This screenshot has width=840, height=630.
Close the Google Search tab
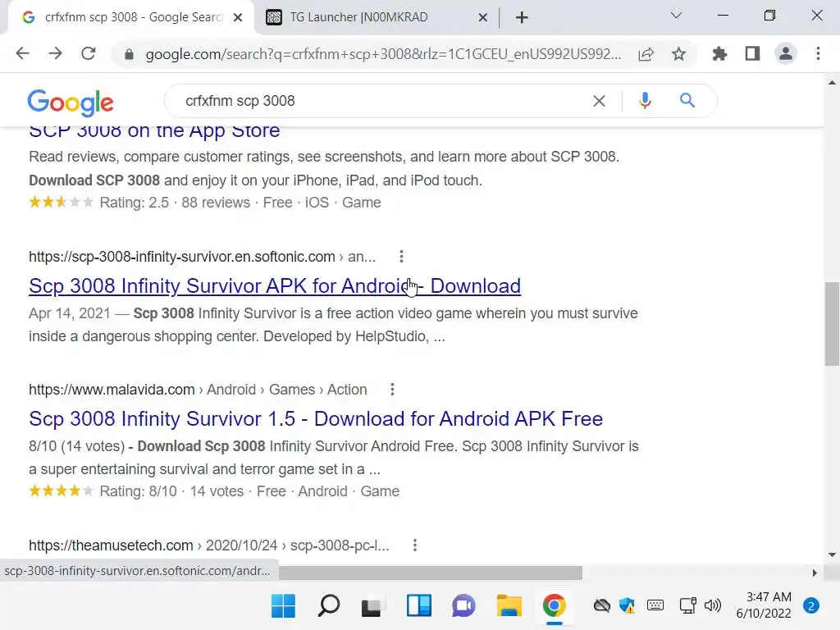[x=238, y=18]
